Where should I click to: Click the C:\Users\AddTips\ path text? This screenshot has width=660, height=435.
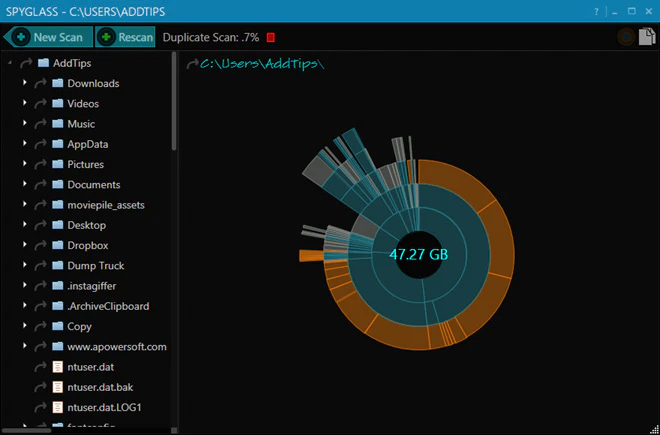point(263,64)
